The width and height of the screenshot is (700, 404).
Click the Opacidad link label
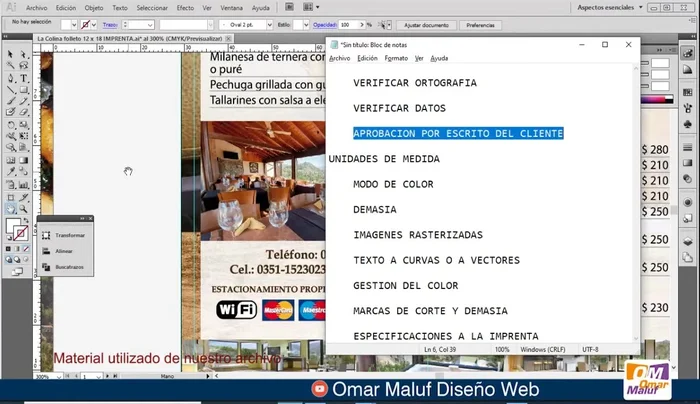point(324,22)
